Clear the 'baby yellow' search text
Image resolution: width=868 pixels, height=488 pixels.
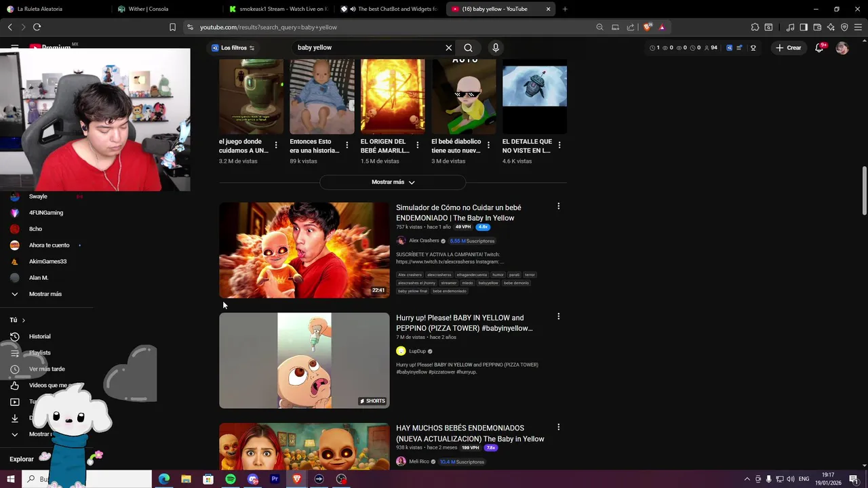click(x=448, y=47)
